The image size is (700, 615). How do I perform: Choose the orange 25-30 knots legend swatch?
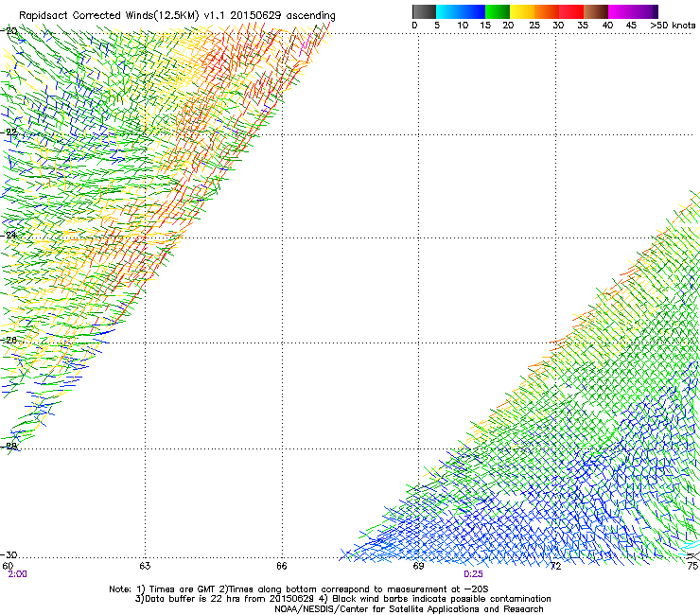[547, 11]
